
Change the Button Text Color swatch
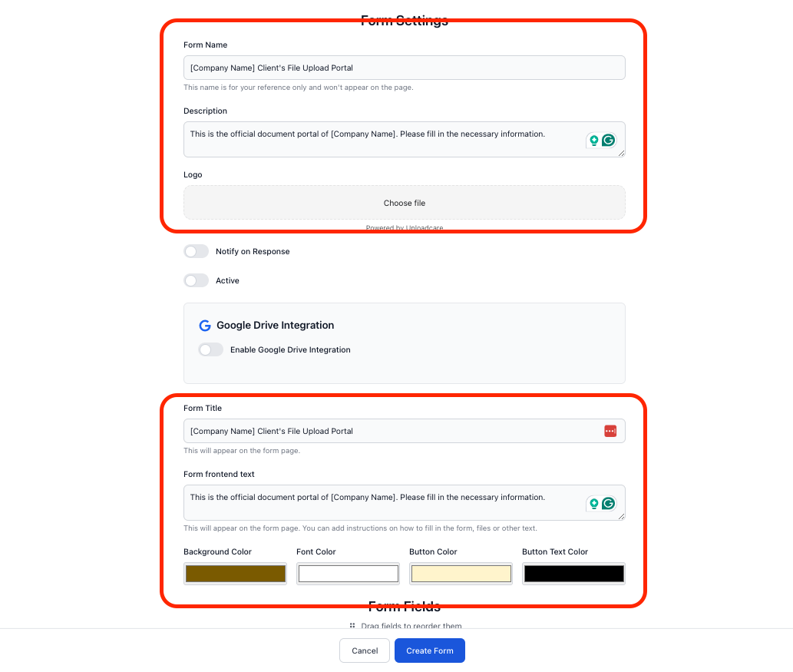tap(574, 574)
